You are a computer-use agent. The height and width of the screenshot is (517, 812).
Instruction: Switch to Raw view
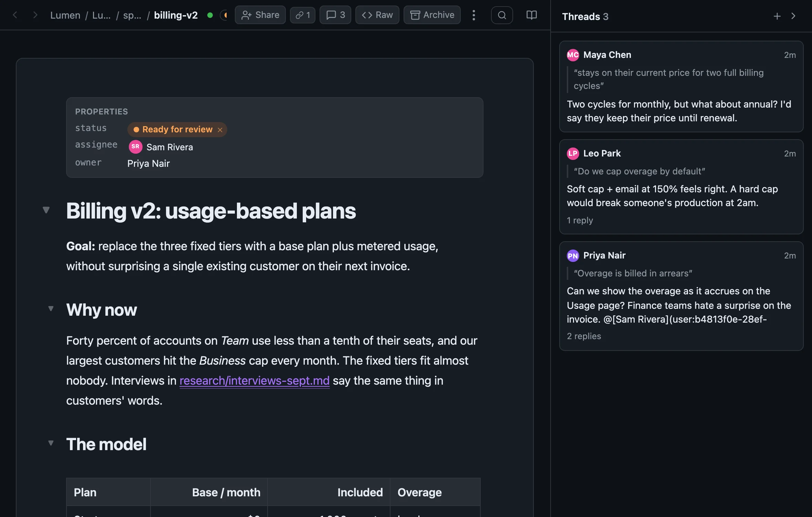(377, 15)
